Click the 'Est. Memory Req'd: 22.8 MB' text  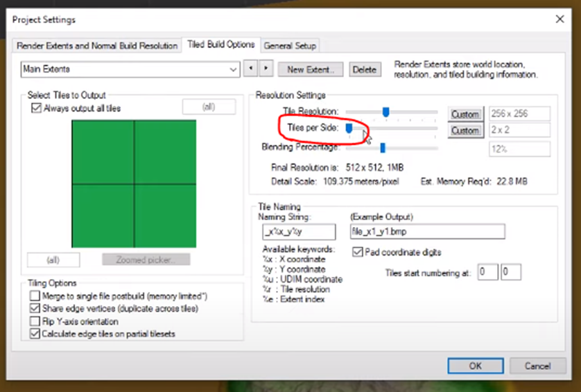coord(474,181)
